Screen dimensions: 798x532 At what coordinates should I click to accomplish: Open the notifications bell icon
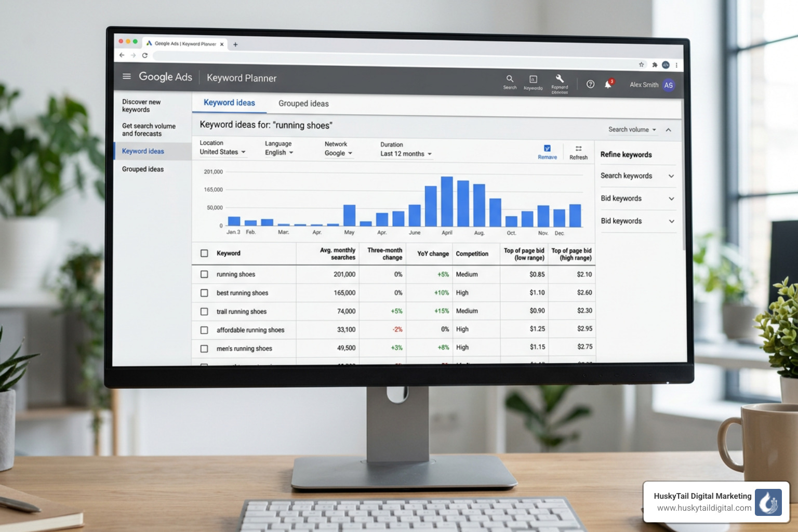608,84
